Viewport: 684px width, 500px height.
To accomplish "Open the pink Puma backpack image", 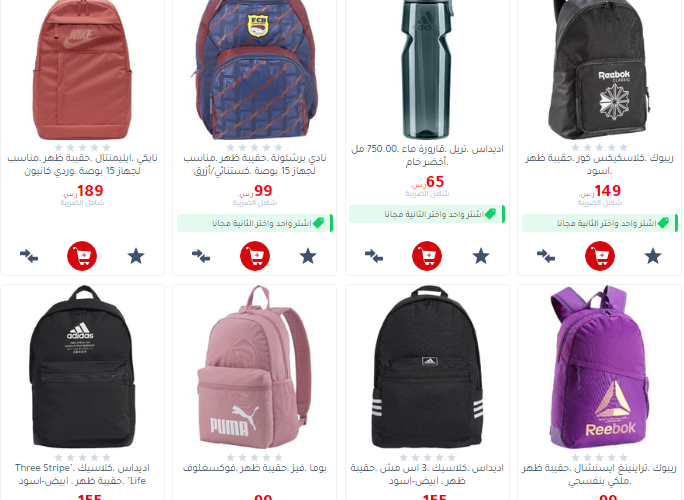I will pyautogui.click(x=255, y=367).
